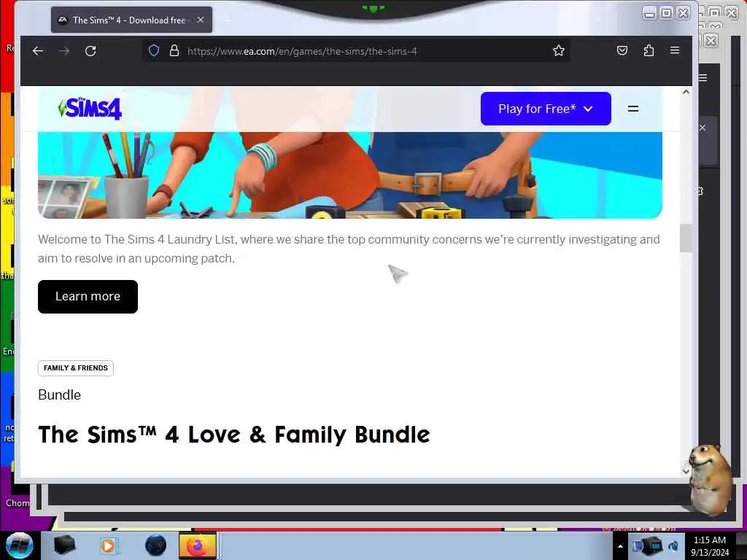Click the page scroll-down arrow

(x=686, y=470)
